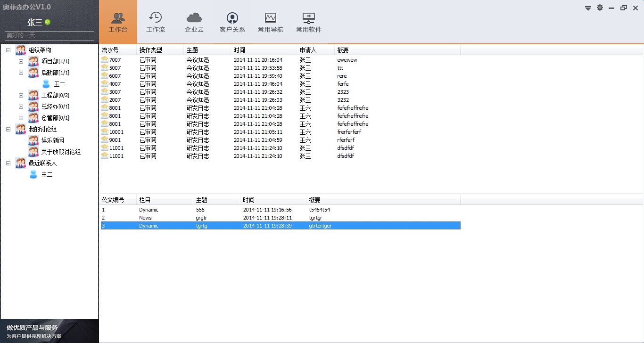Click the envelope icon of row 7007
The width and height of the screenshot is (644, 343).
pos(105,59)
